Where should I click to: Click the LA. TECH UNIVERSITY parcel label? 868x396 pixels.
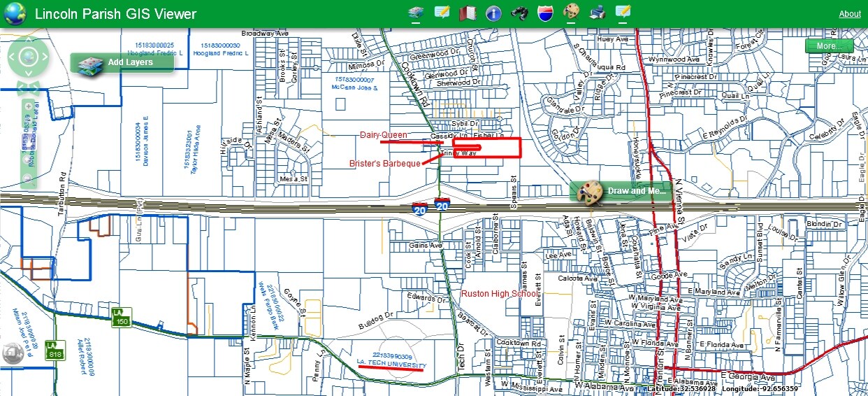pyautogui.click(x=391, y=363)
